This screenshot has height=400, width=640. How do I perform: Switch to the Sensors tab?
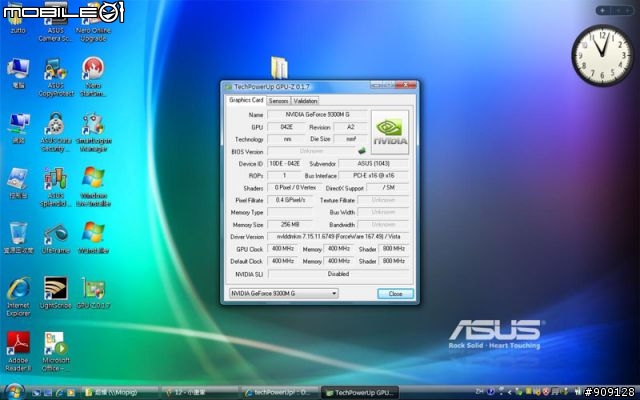[278, 101]
